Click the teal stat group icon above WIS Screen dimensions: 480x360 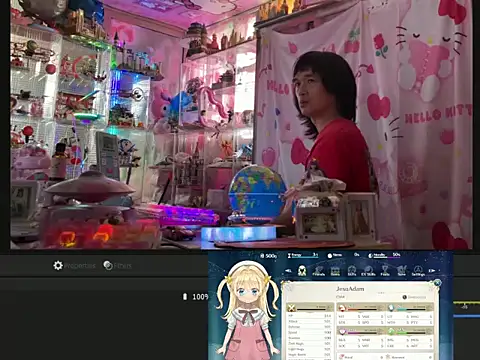point(391,308)
